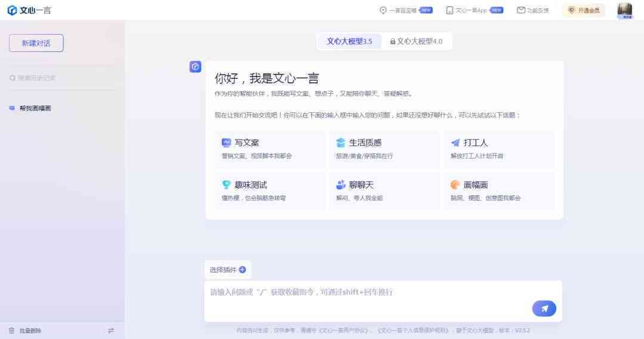Click the lock icon on 文心大模型4.0
The width and height of the screenshot is (644, 339).
tap(392, 42)
